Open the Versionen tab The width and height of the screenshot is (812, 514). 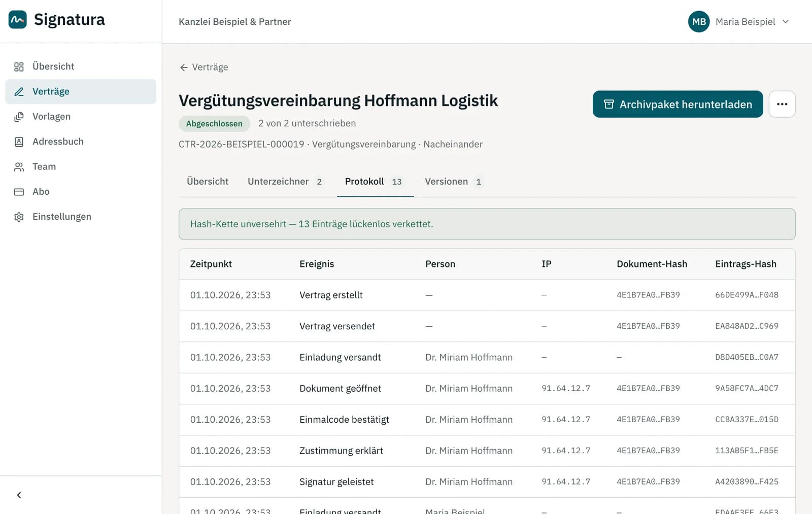point(454,182)
